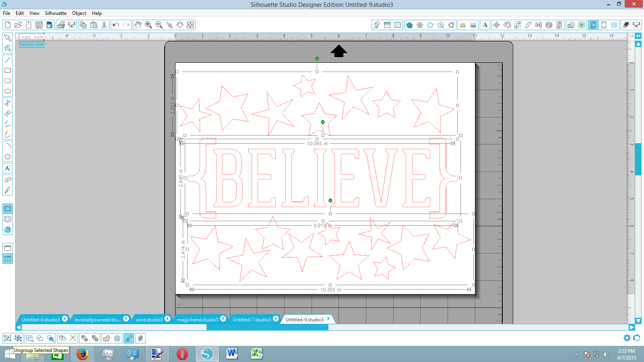Screen dimensions: 644x362
Task: Paste with the clipboard icon
Action: 94,25
